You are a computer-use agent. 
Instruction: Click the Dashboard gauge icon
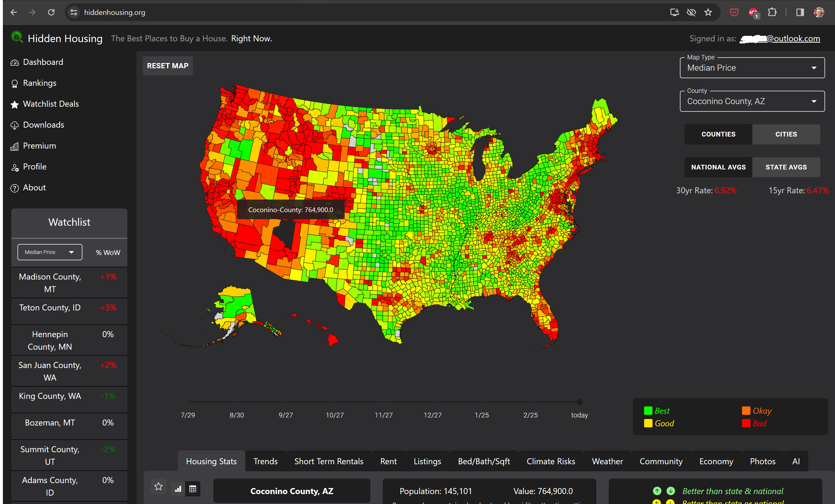[15, 63]
